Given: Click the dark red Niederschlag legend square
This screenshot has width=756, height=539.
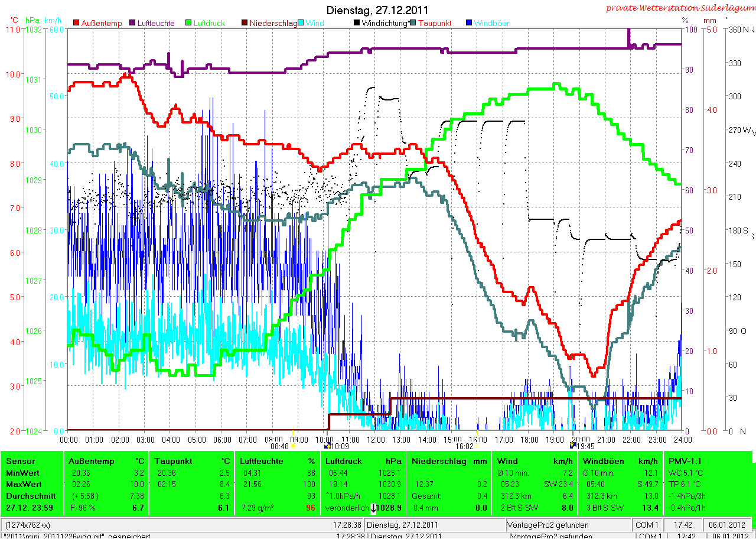Looking at the screenshot, I should pyautogui.click(x=245, y=23).
